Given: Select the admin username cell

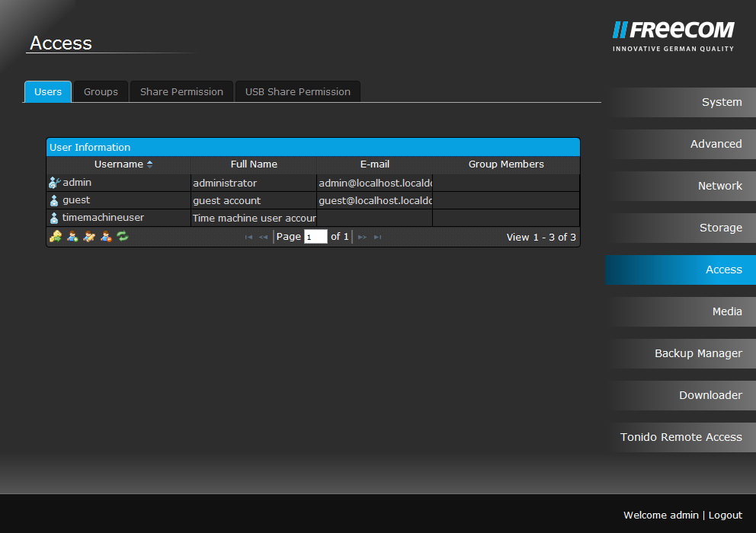Looking at the screenshot, I should tap(119, 183).
